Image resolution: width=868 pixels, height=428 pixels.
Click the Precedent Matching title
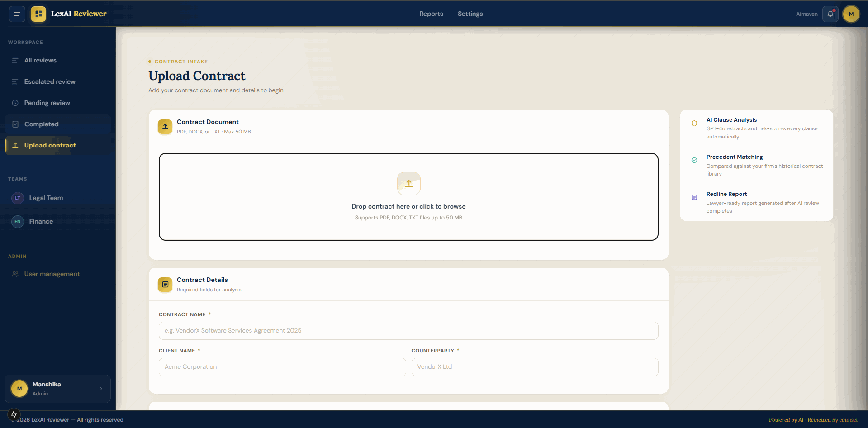click(735, 157)
